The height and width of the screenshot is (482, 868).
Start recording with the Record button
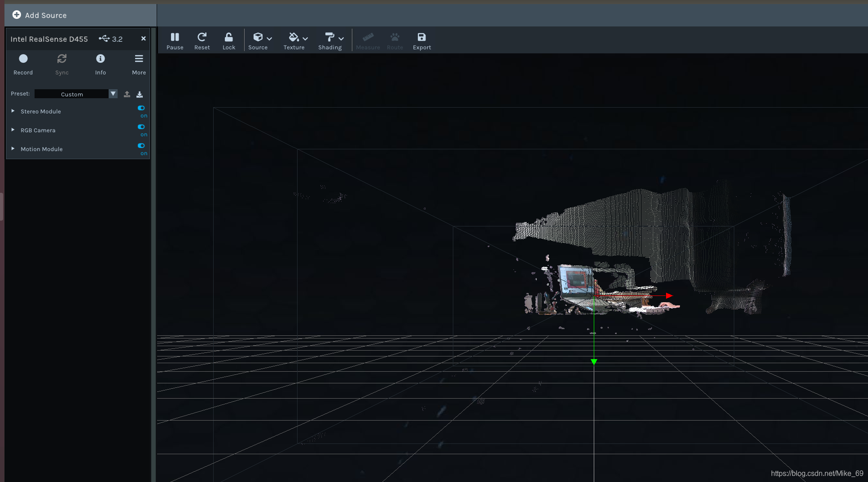click(x=23, y=64)
